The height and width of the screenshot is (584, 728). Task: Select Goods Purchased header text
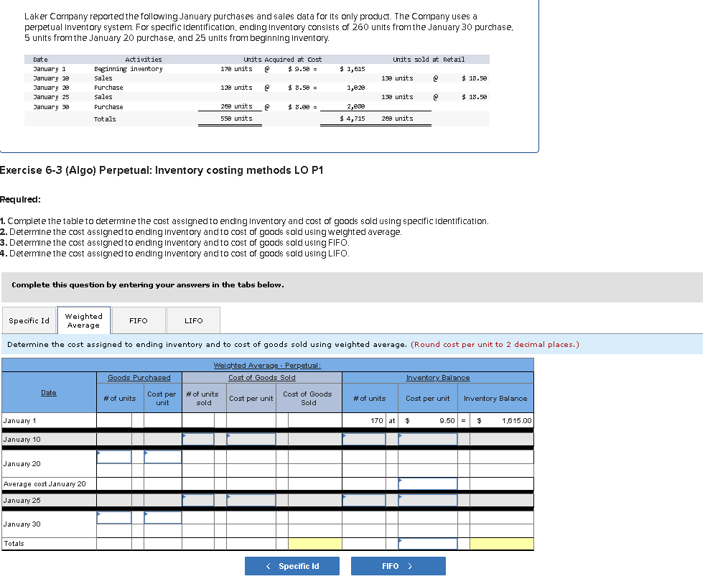pos(139,378)
